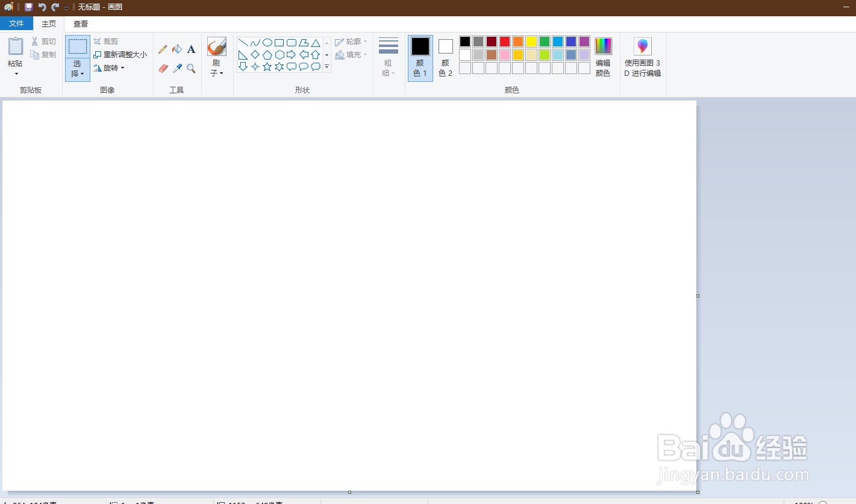
Task: Click the Brushes icon
Action: 217,46
